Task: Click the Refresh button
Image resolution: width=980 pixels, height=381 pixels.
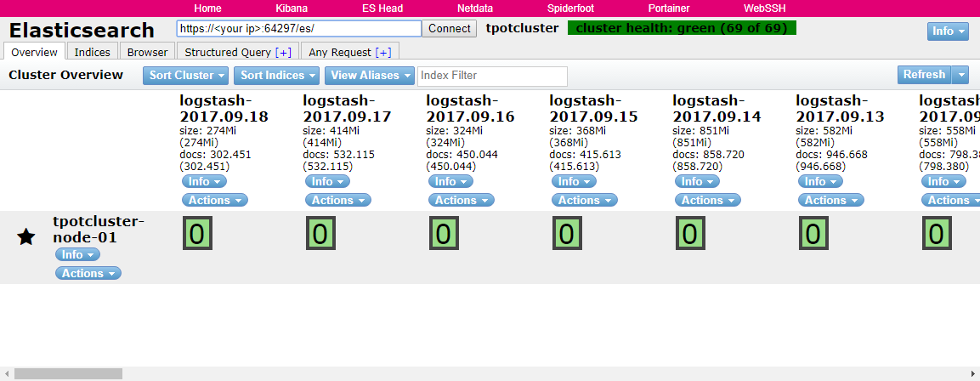Action: tap(924, 75)
